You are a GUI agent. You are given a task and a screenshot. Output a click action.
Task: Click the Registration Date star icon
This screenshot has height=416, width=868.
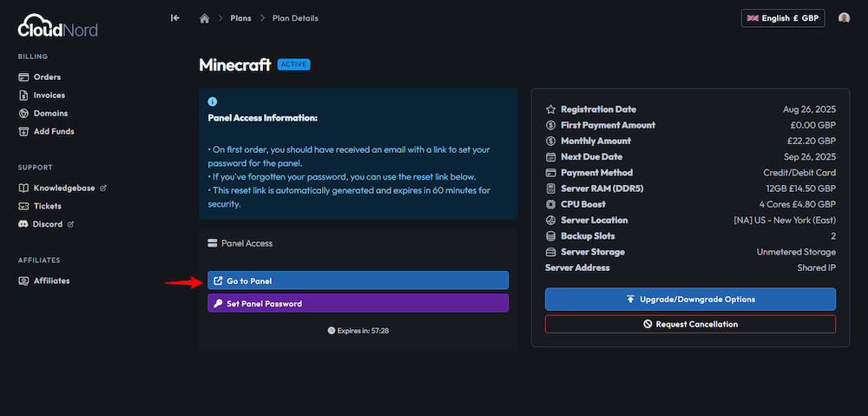coord(550,109)
